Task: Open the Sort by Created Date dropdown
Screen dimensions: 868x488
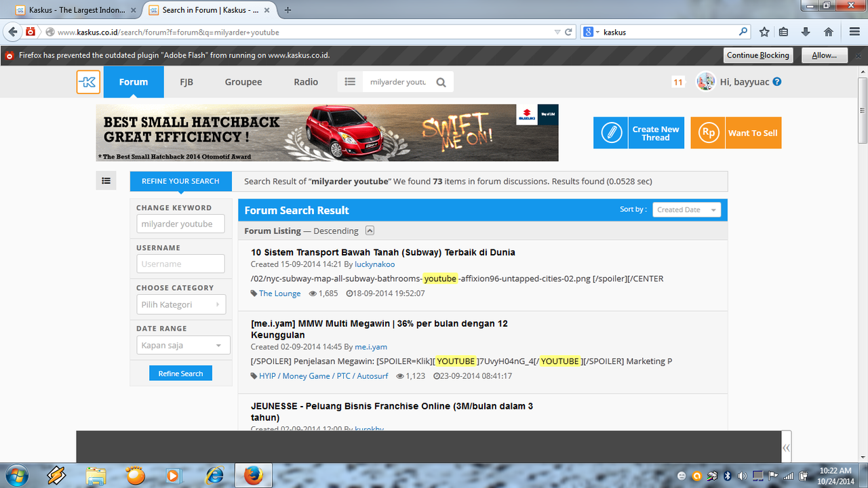Action: (687, 210)
